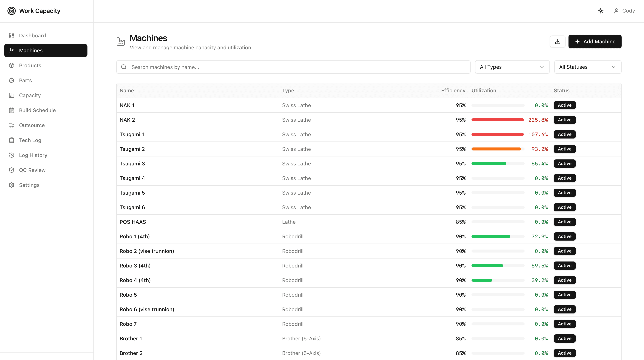Click the 65.4% utilization value

(540, 164)
